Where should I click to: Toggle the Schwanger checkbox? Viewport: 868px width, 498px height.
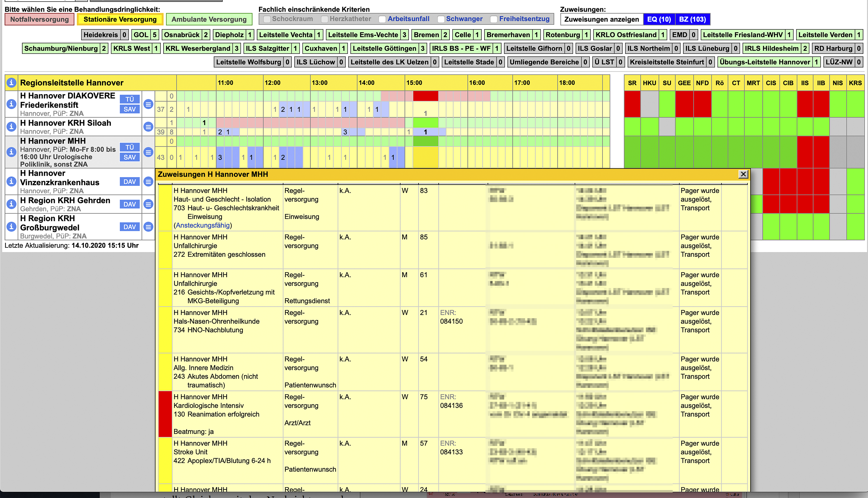pyautogui.click(x=441, y=19)
